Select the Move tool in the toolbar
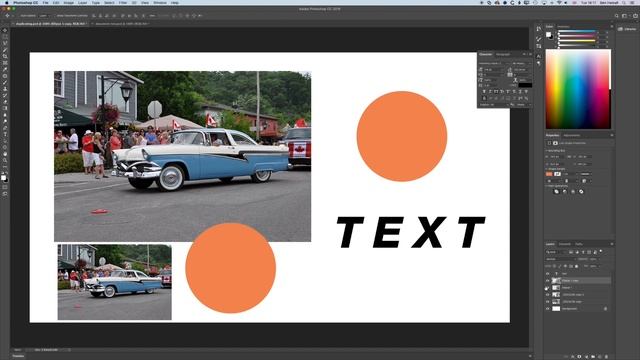Screen dimensions: 640x360 point(5,30)
